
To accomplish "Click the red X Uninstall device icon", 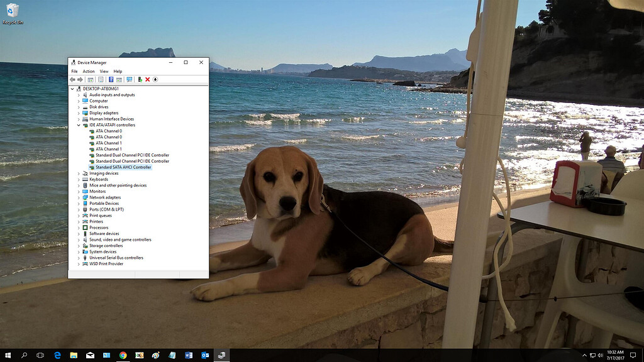I will [147, 80].
